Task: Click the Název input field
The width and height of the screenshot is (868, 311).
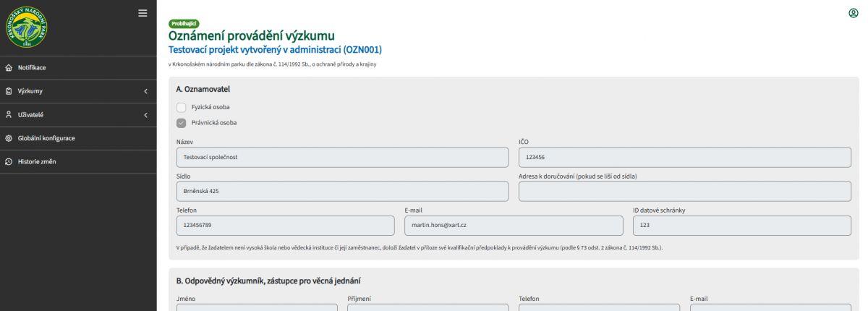Action: coord(342,157)
